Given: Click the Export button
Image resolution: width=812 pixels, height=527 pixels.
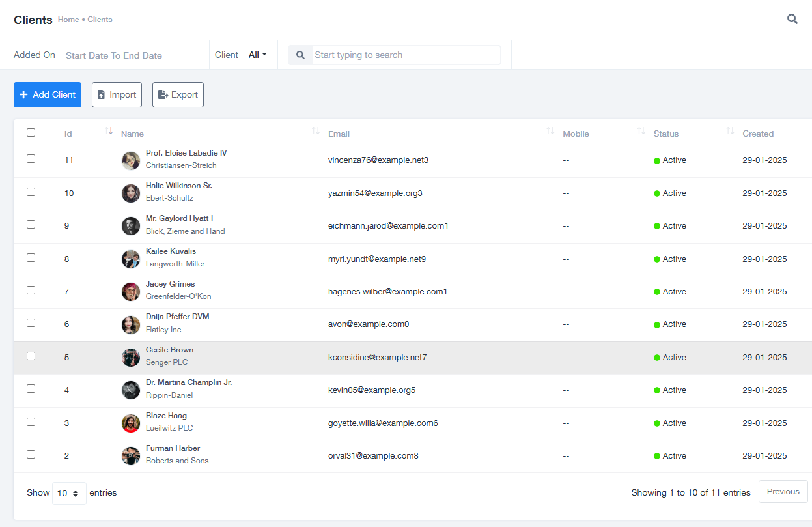Looking at the screenshot, I should coord(178,94).
